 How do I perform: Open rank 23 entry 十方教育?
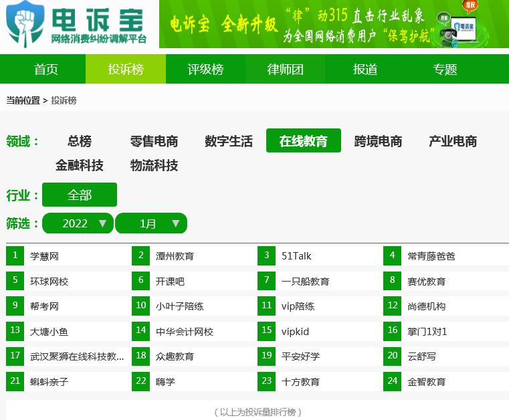(300, 382)
